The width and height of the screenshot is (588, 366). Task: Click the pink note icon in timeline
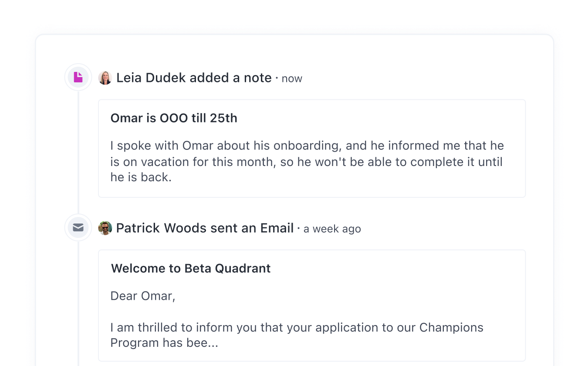(x=78, y=78)
